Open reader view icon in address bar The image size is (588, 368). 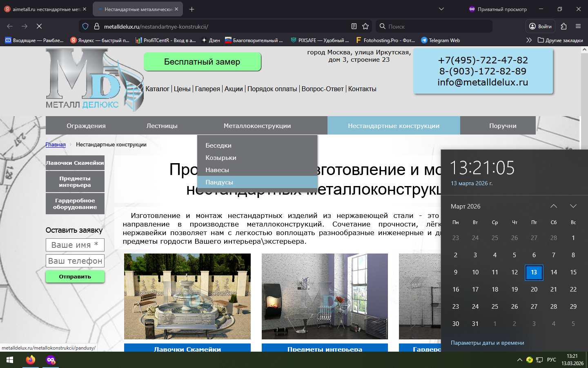(354, 26)
